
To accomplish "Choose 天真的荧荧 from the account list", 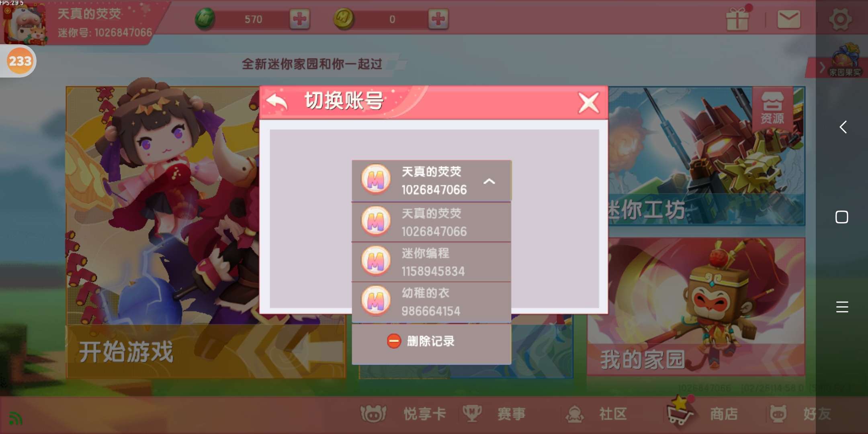I will click(431, 222).
